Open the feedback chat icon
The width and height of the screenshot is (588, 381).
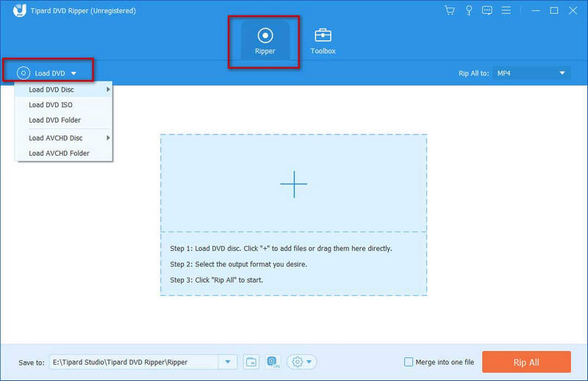pyautogui.click(x=487, y=10)
